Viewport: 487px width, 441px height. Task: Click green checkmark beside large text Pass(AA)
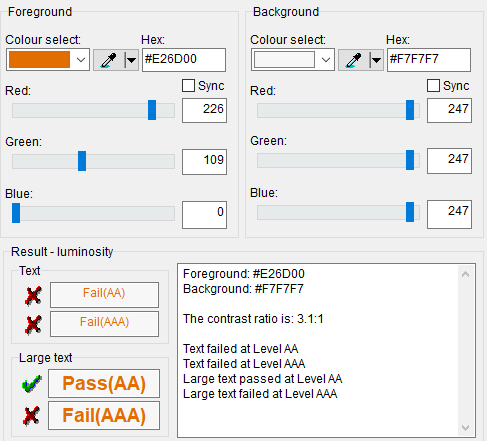32,383
